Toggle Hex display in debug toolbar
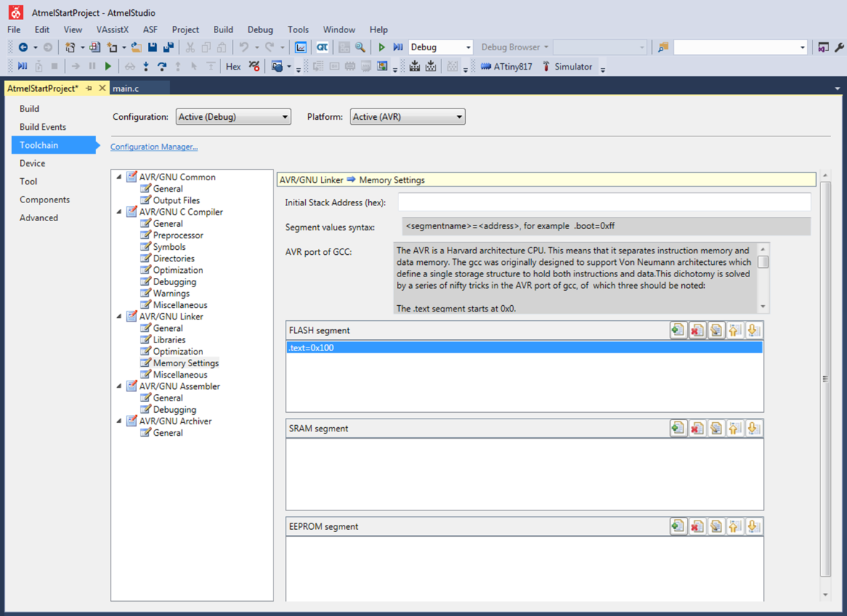The image size is (847, 616). [233, 67]
